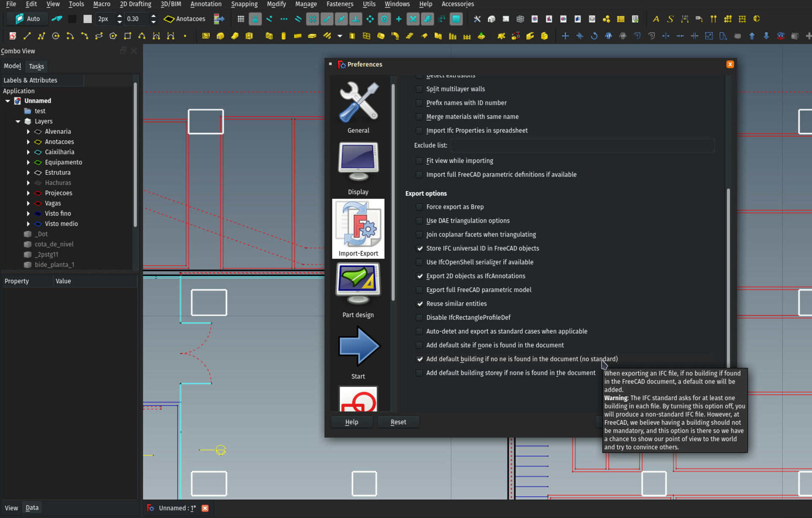812x518 pixels.
Task: Click the Point tool dot icon
Action: pyautogui.click(x=185, y=36)
